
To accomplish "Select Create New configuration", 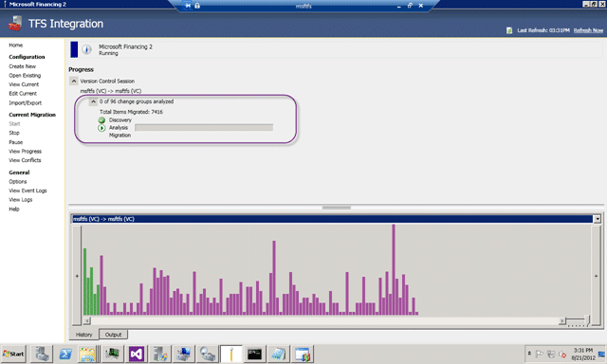I will (23, 66).
